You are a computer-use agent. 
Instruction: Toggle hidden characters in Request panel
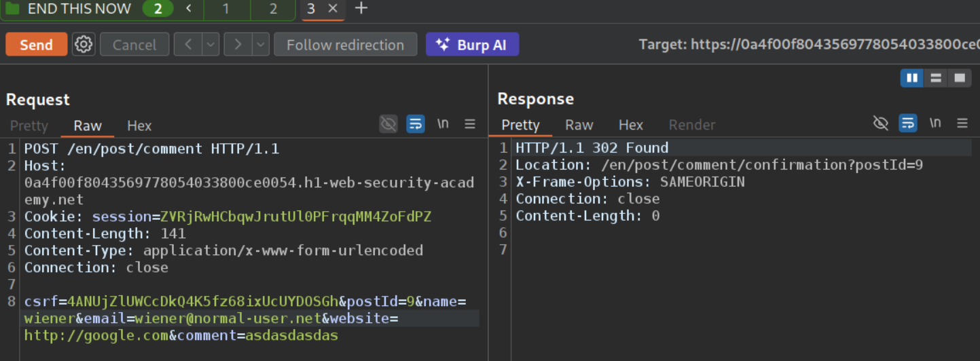(x=388, y=124)
